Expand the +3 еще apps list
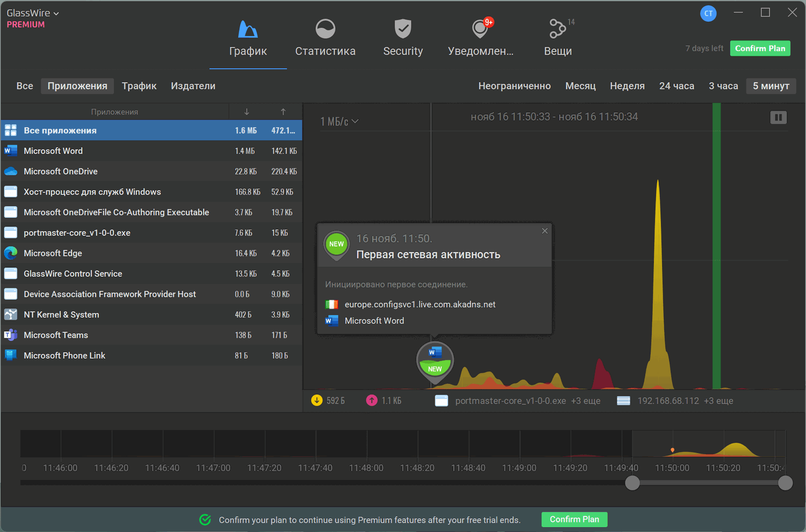 (586, 401)
